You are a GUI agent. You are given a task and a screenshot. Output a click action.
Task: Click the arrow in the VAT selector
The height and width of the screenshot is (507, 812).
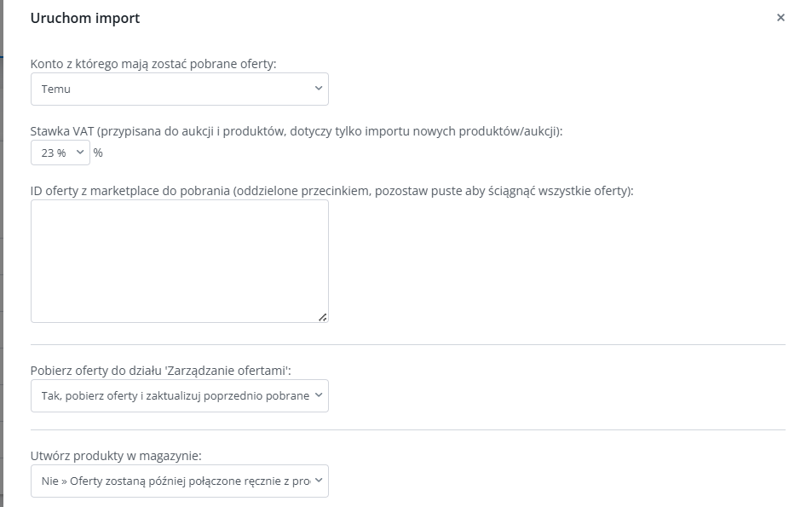point(80,153)
